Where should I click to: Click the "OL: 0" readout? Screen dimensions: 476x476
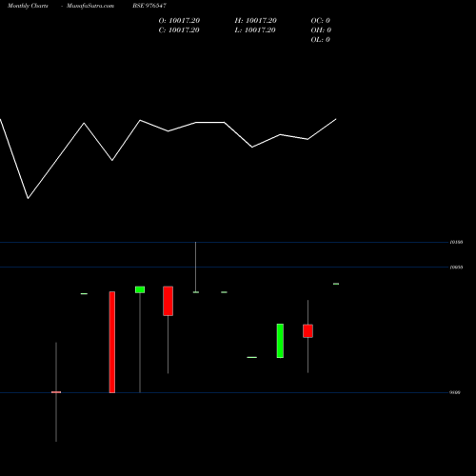click(x=320, y=40)
